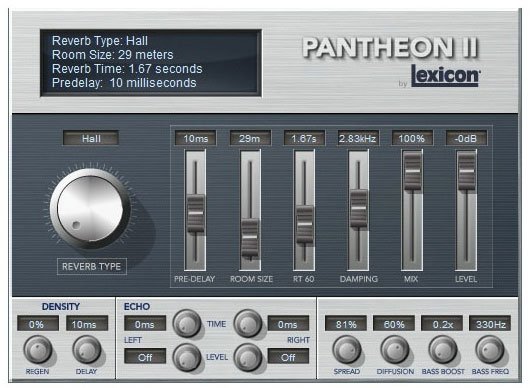
Task: Click the 10ms density delay value field
Action: 87,324
